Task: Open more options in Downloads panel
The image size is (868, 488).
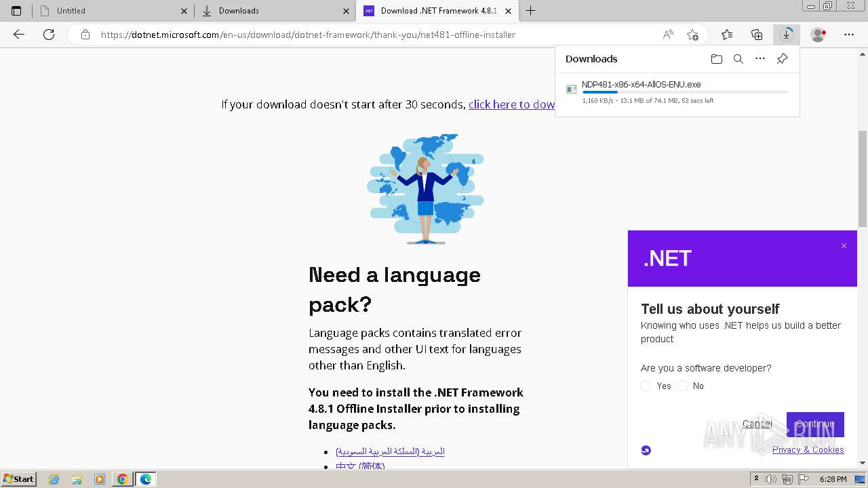Action: [x=760, y=59]
